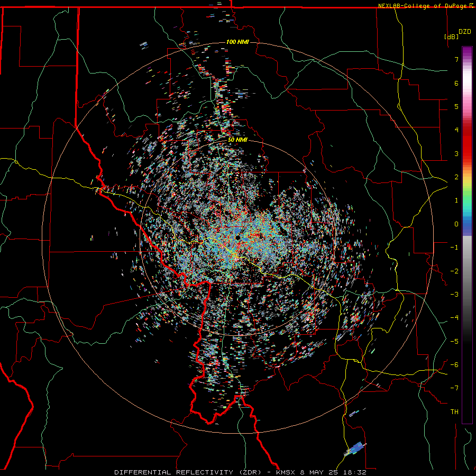Click the 7 value on the color scale
476x476 pixels.
[456, 59]
